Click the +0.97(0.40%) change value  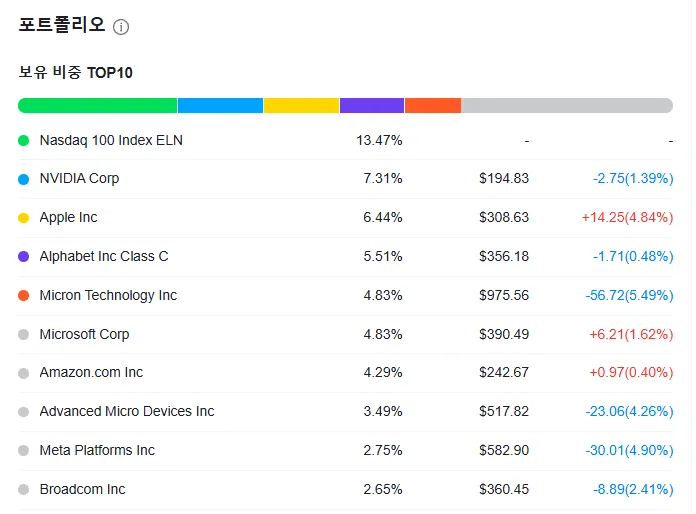click(x=631, y=372)
